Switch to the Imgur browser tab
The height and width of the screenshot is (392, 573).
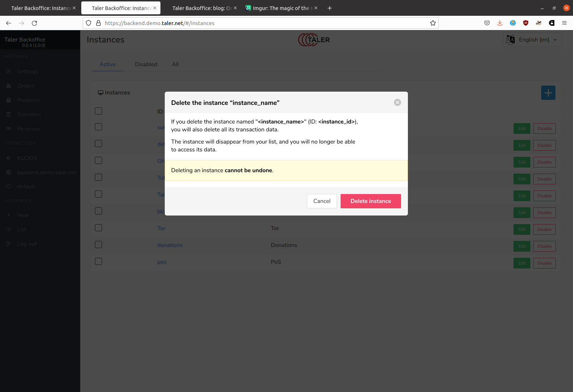[280, 8]
